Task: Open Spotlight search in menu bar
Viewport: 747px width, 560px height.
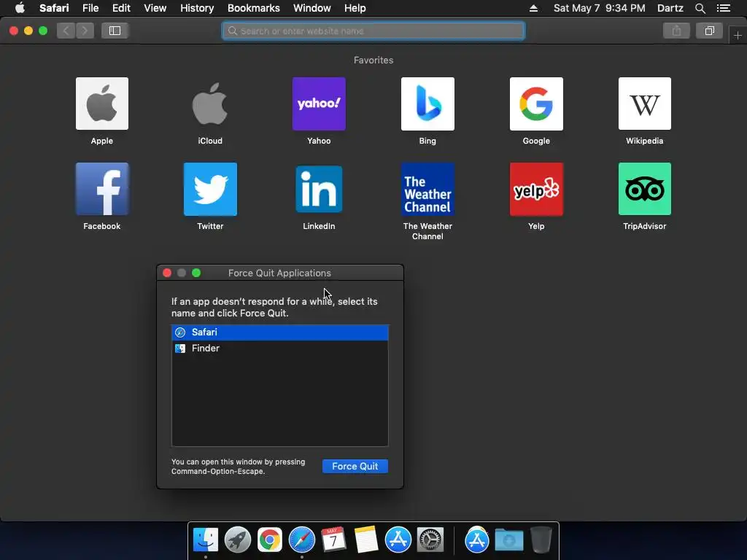Action: [700, 8]
